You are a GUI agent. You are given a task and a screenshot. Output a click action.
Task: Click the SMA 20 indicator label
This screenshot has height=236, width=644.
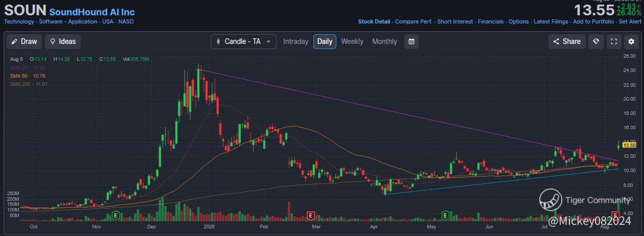point(28,67)
